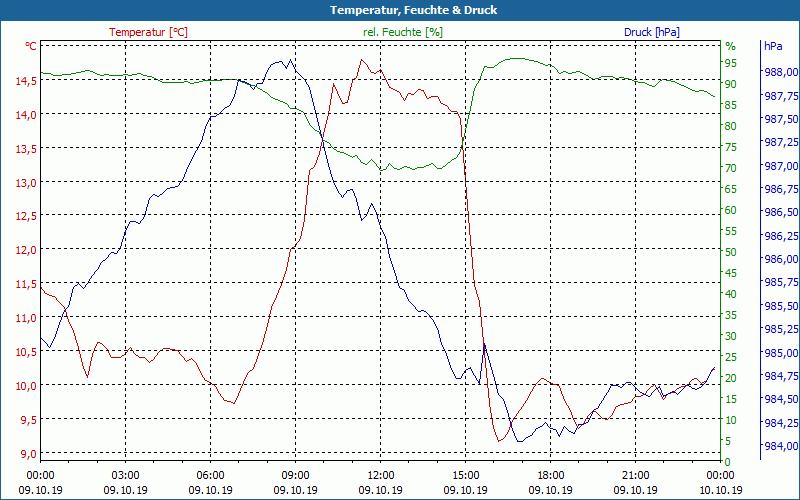Screen dimensions: 800x500
Task: Click the red "°C" unit on the temperature axis
Action: click(x=31, y=46)
